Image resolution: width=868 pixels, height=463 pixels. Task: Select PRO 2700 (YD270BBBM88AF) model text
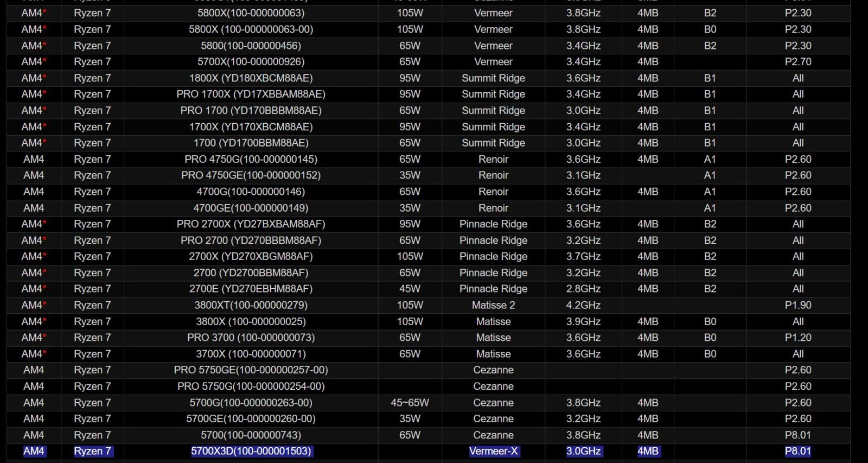pos(251,240)
